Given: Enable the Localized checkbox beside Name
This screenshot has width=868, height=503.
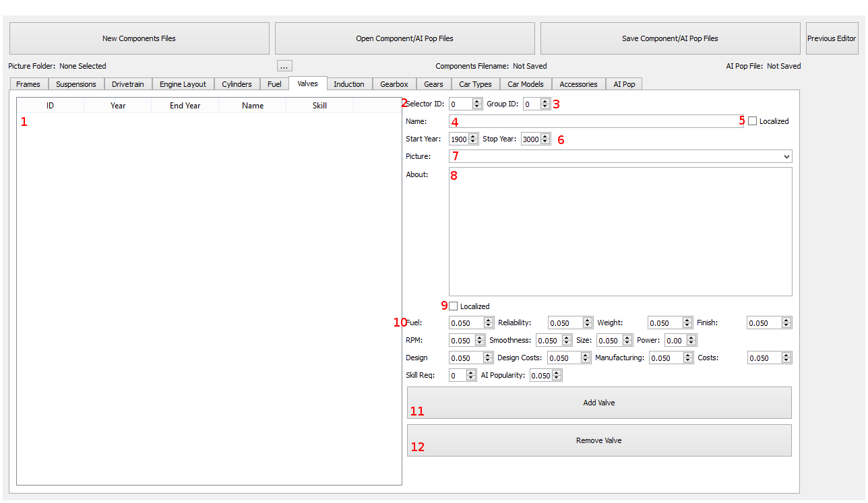Looking at the screenshot, I should 752,121.
